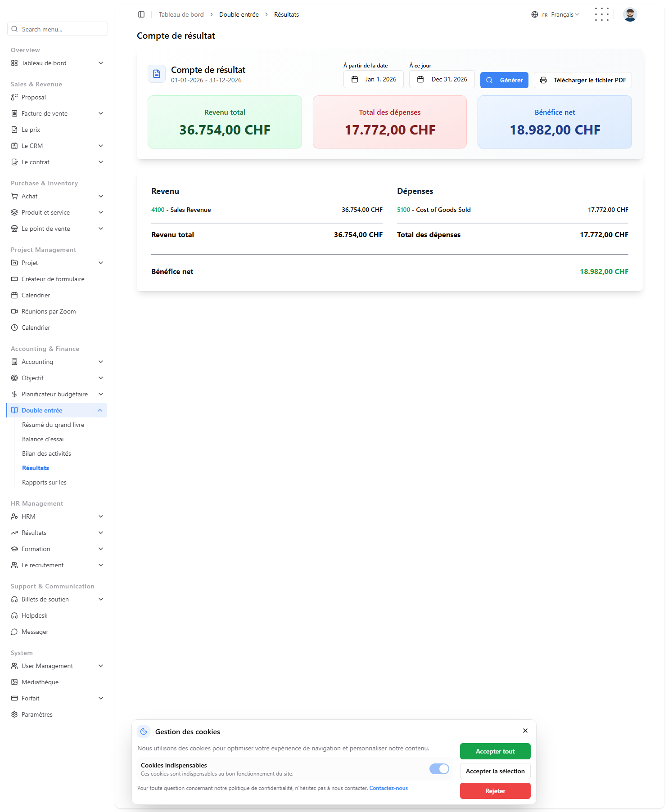Open the apps grid icon

point(602,14)
